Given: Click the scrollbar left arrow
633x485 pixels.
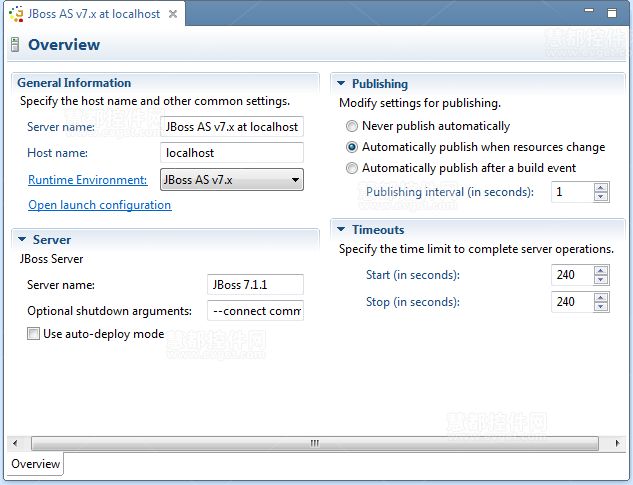Looking at the screenshot, I should [15, 443].
